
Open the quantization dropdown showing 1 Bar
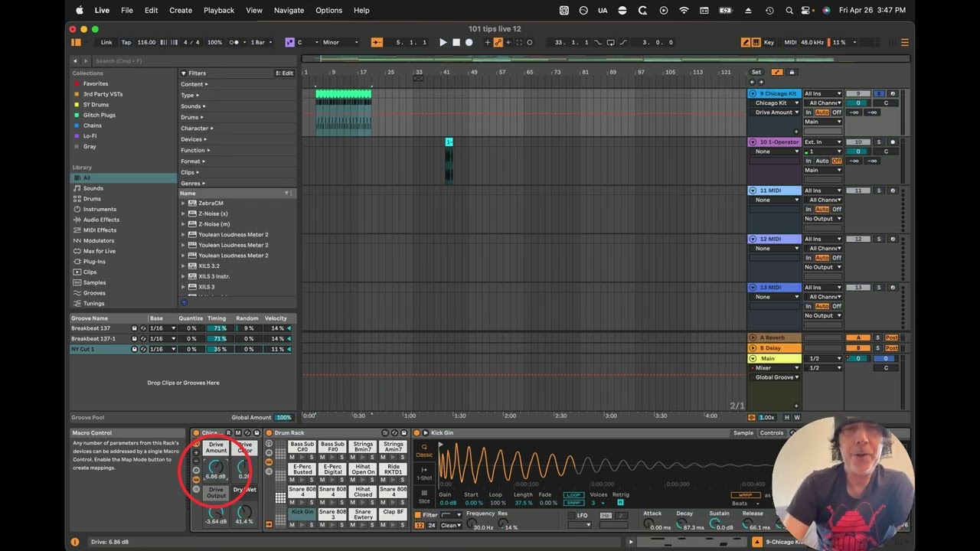[260, 42]
